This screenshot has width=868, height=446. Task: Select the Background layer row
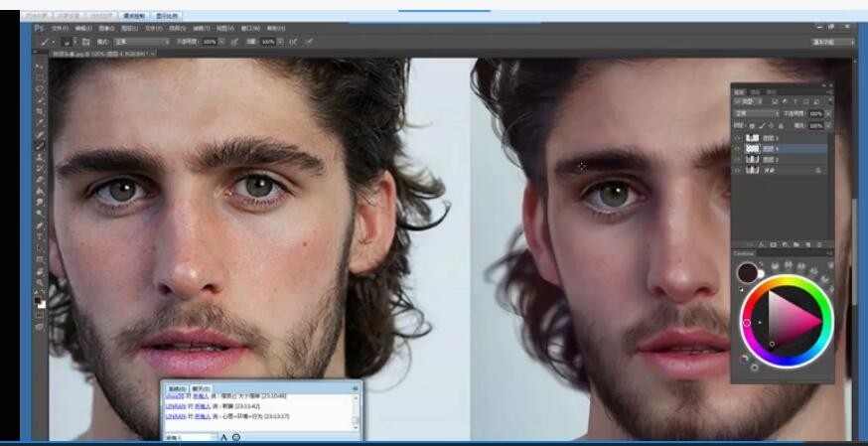781,171
